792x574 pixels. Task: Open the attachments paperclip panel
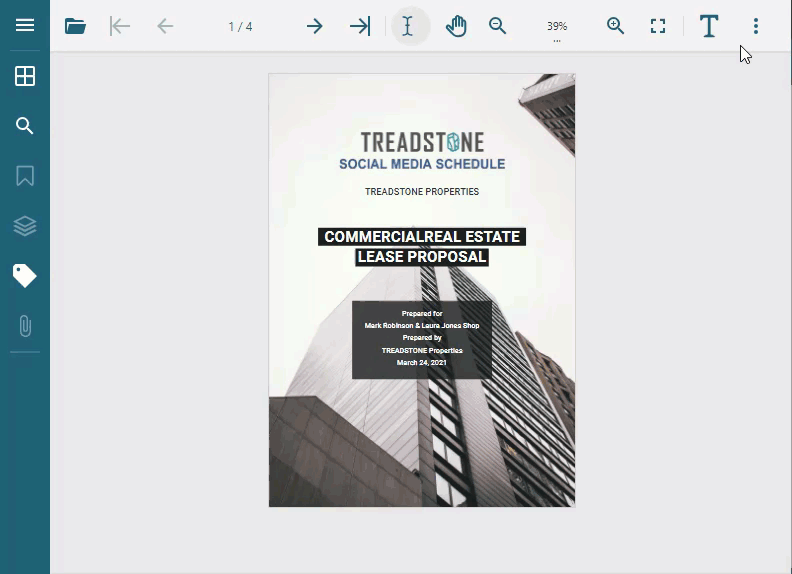click(x=25, y=326)
